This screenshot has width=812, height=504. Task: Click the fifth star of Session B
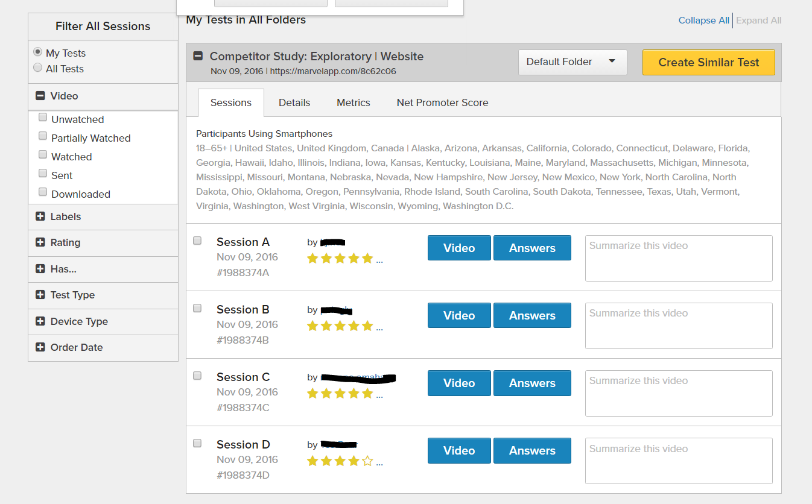point(367,326)
